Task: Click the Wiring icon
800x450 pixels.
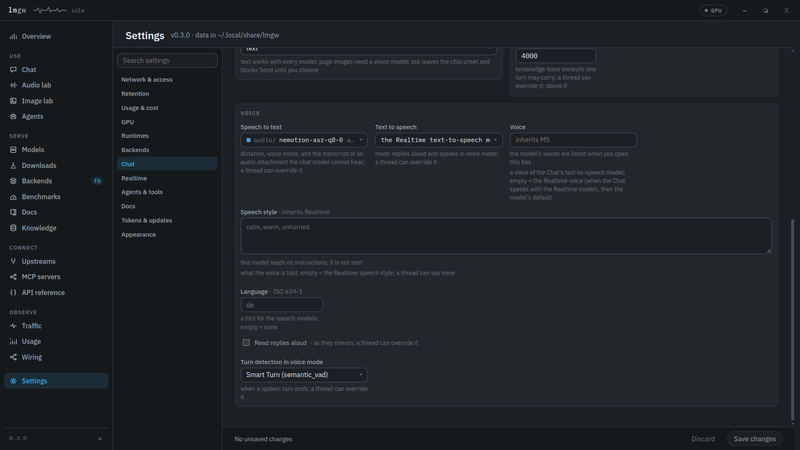Action: [x=13, y=357]
